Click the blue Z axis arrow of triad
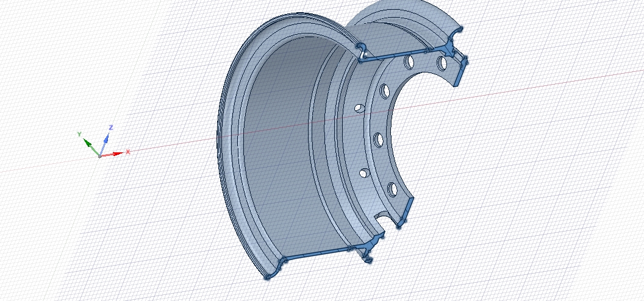This screenshot has height=301, width=644. click(x=104, y=144)
